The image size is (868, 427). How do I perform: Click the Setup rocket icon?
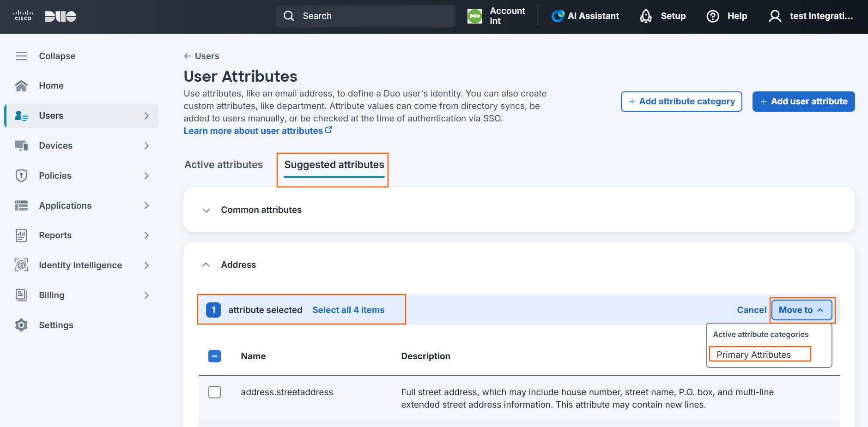pos(646,16)
